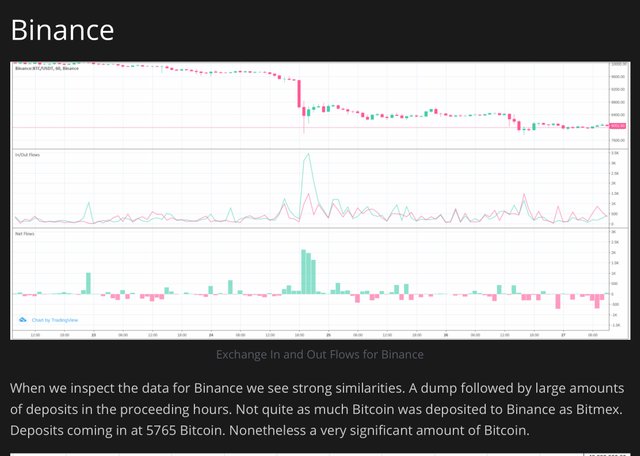
Task: Click the TradingView cloud logo icon
Action: pos(21,320)
